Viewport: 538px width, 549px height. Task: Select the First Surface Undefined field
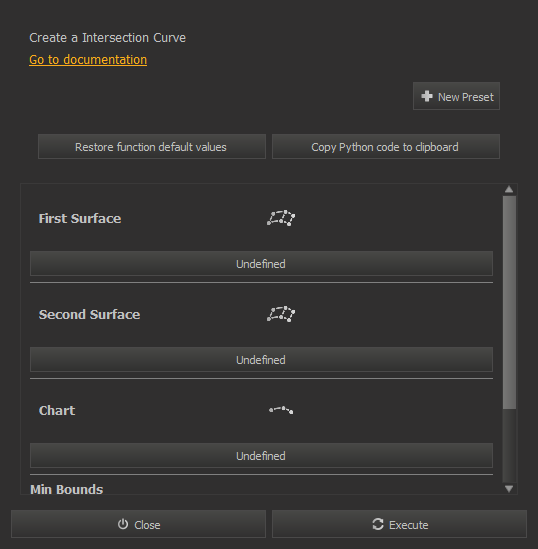261,264
